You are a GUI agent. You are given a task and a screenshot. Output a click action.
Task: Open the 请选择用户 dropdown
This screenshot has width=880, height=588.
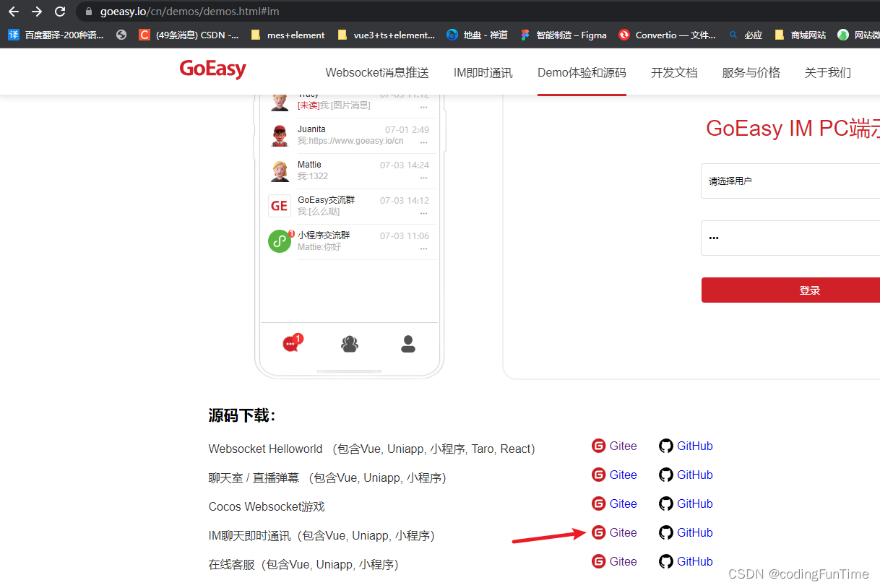(790, 181)
